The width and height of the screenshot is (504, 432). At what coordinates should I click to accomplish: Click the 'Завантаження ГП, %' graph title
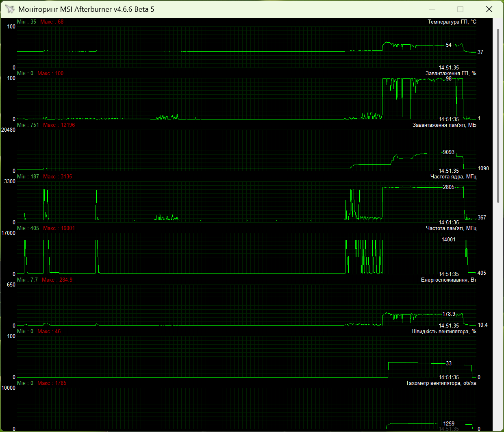[451, 74]
